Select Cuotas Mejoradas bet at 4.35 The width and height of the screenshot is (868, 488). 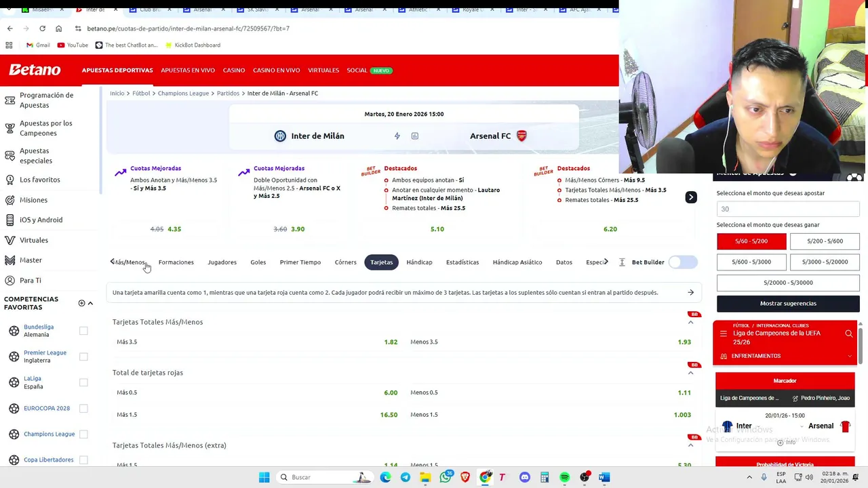point(174,229)
